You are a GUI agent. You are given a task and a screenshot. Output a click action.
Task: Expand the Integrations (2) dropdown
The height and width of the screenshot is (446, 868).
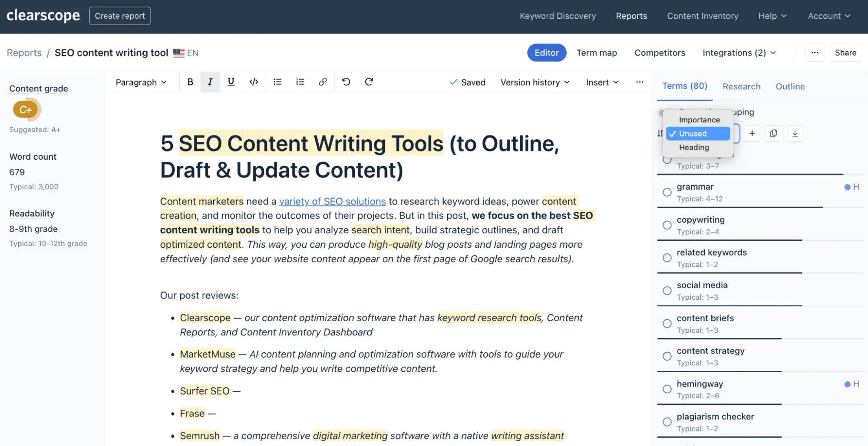[x=739, y=53]
